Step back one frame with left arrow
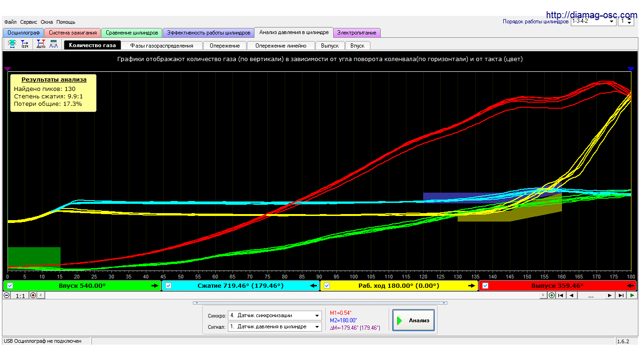 [571, 295]
